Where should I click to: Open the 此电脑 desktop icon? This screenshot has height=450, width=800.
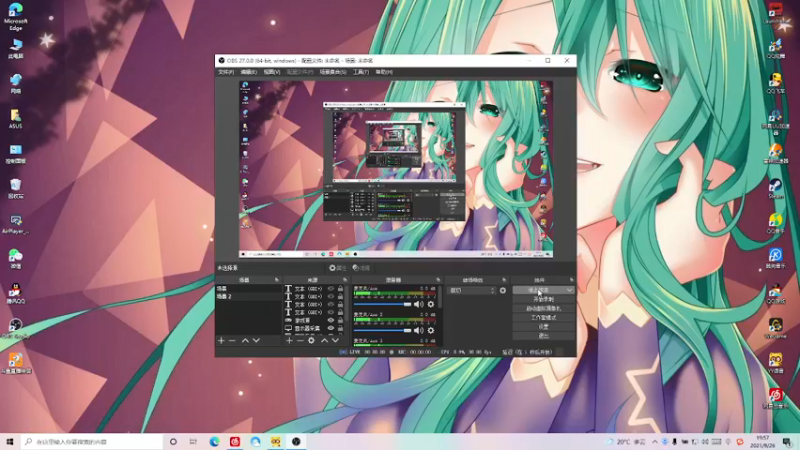coord(16,48)
